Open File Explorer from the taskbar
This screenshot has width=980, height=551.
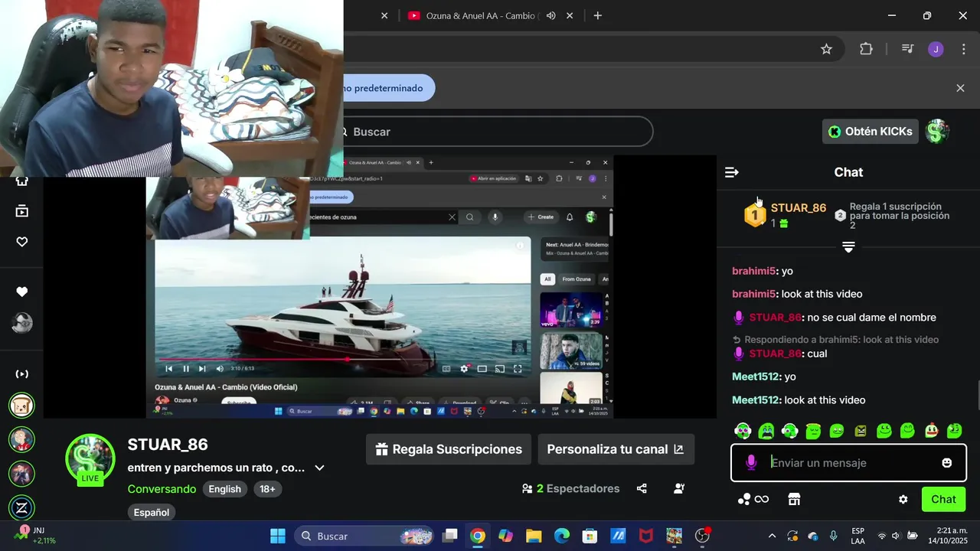pyautogui.click(x=534, y=536)
